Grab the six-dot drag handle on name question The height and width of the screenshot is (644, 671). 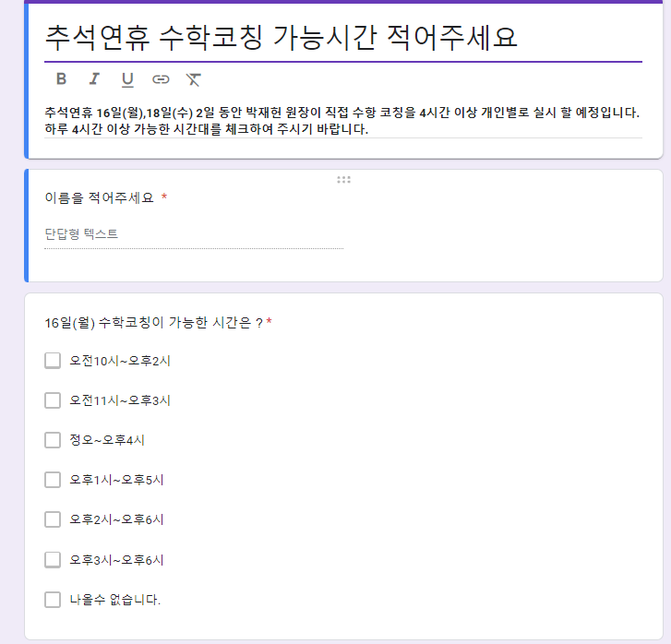(x=343, y=180)
